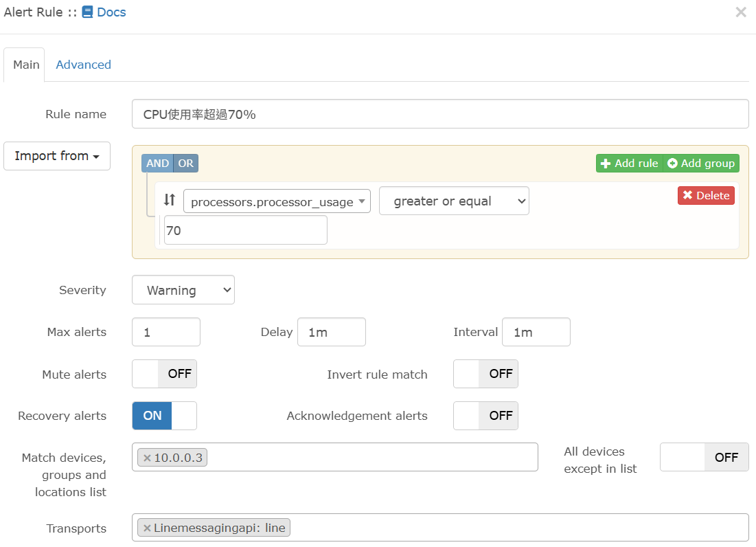The height and width of the screenshot is (547, 756).
Task: Click the Rule name text field
Action: click(x=439, y=114)
